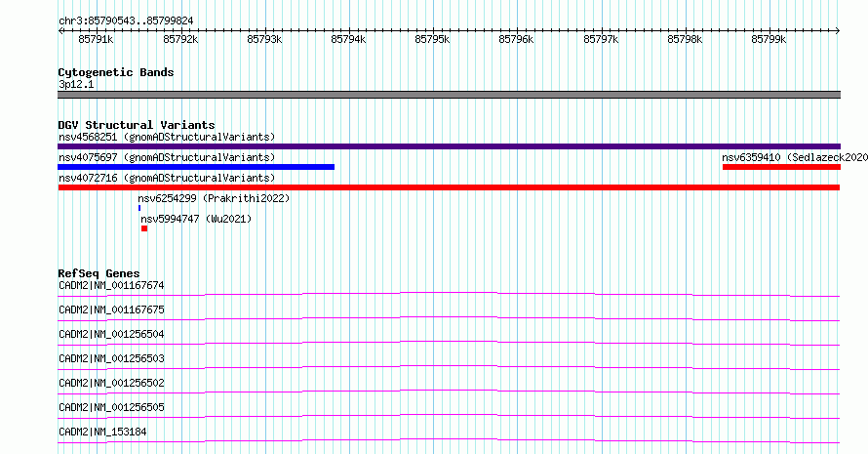Open variant label nsv4568251 (gnomADStructuralVariants)
The width and height of the screenshot is (868, 454).
point(167,137)
